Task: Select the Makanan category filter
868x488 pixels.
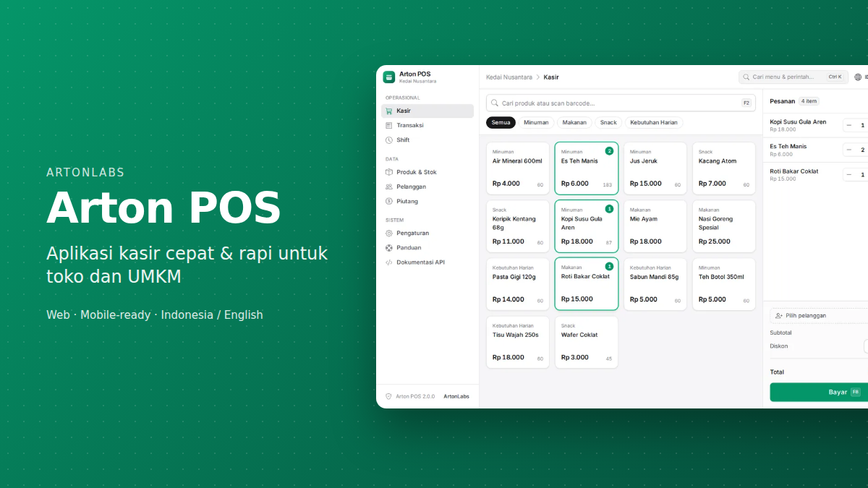Action: (x=574, y=122)
